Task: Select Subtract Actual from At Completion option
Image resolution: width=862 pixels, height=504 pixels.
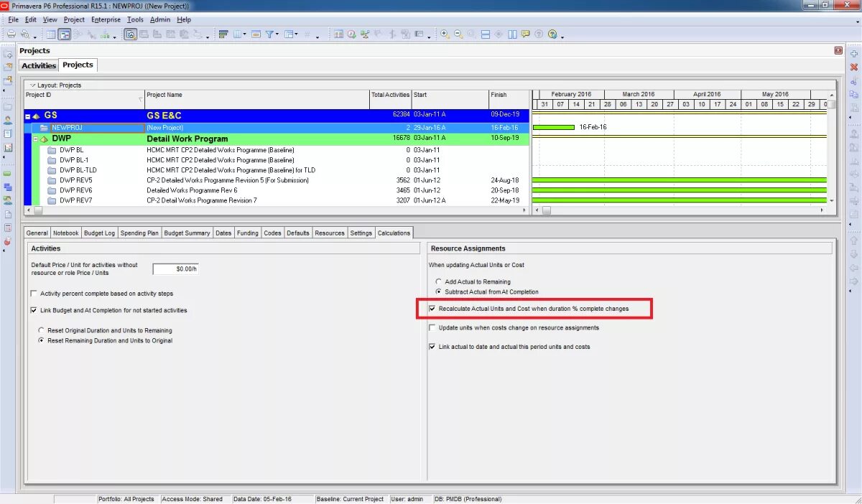Action: 439,292
